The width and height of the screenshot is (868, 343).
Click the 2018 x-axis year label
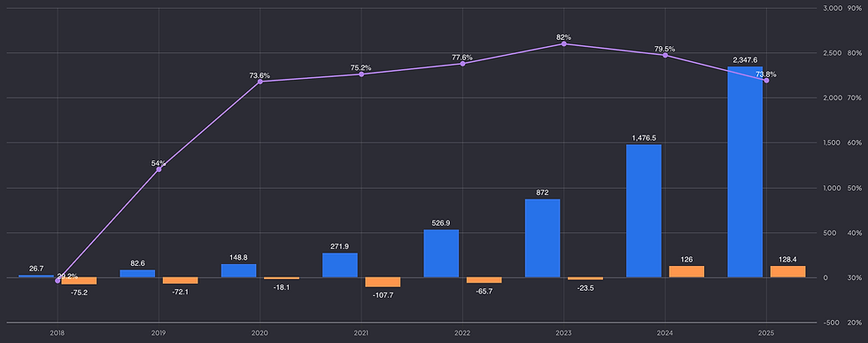pos(58,333)
